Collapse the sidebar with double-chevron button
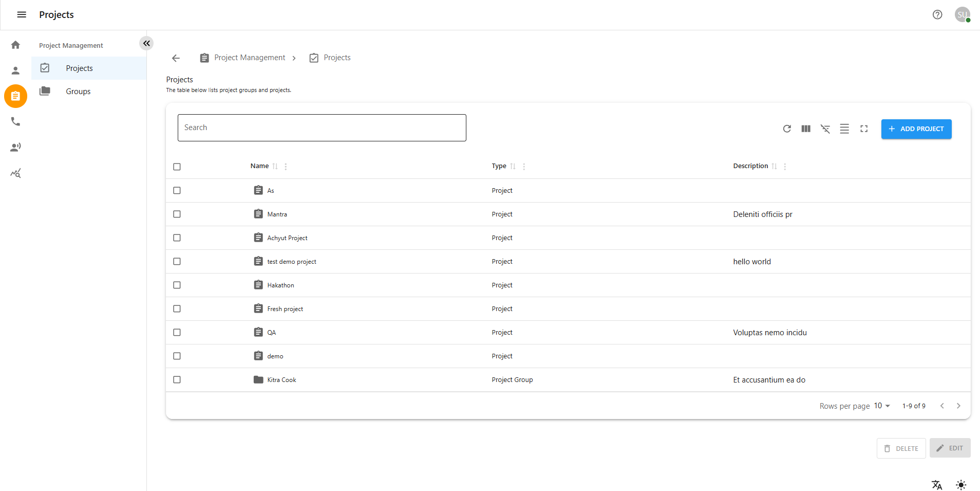Viewport: 980px width, 491px height. click(146, 43)
